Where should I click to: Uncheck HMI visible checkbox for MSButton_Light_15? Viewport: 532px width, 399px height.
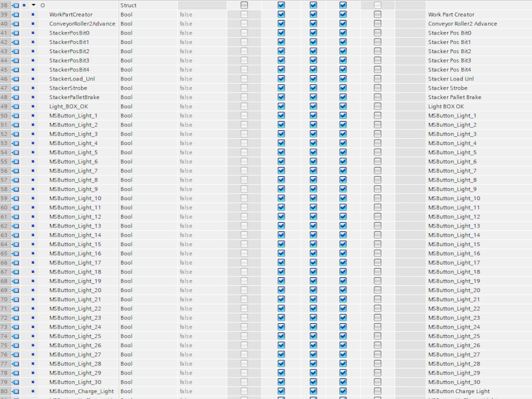point(343,244)
